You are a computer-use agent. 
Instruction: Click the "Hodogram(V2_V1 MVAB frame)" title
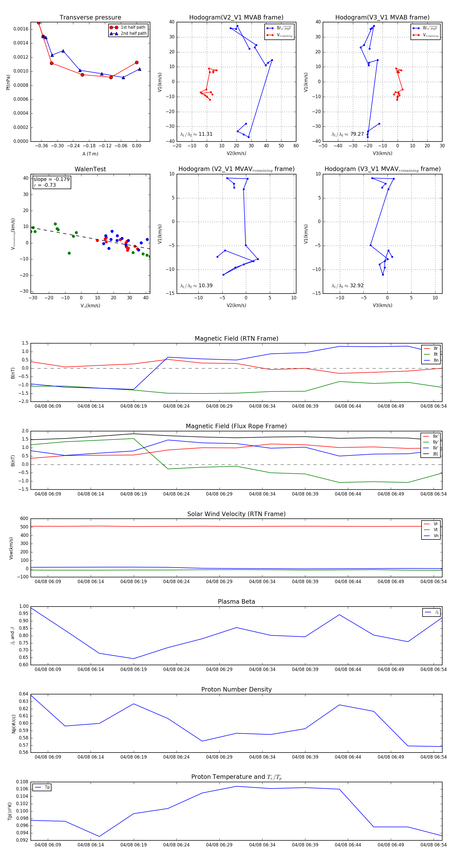tap(236, 18)
